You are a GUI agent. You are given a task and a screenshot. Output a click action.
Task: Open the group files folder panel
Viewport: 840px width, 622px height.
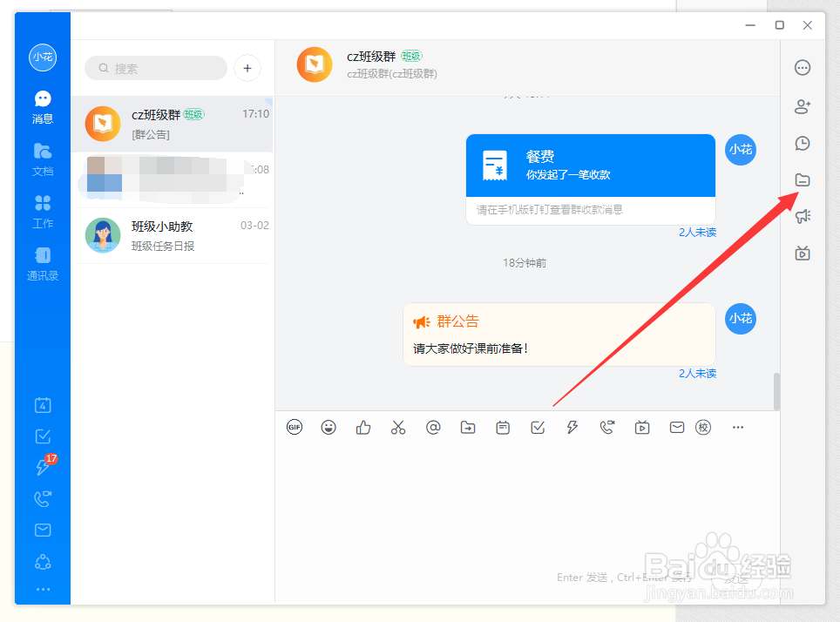(802, 179)
